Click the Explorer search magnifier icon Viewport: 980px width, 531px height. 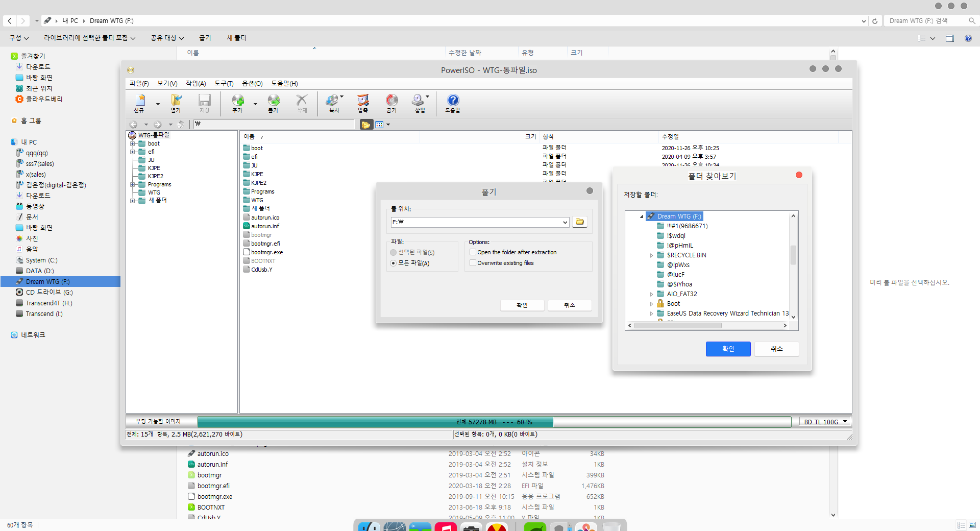[x=972, y=21]
